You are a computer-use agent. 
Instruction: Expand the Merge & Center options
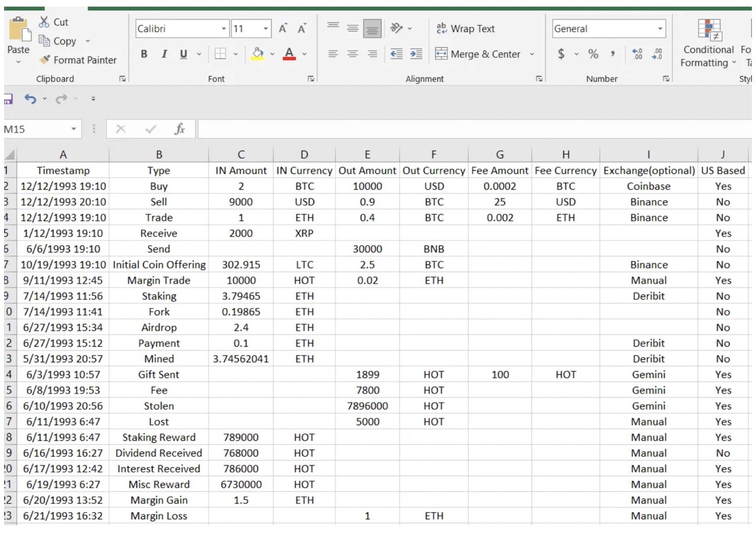(532, 54)
